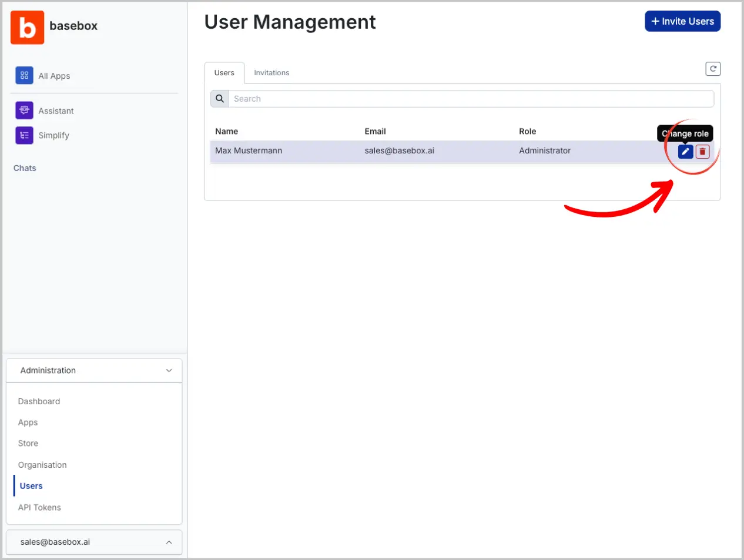The width and height of the screenshot is (744, 560).
Task: Click the magnifier search icon
Action: 220,99
